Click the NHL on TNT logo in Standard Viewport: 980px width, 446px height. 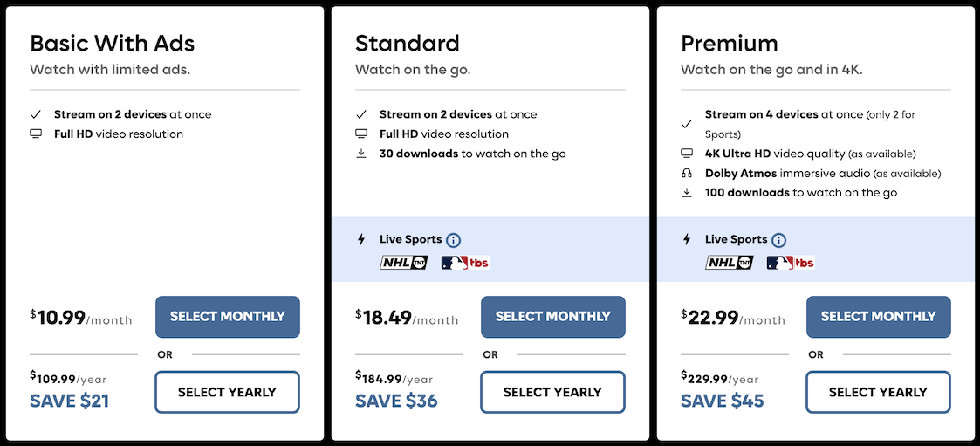click(404, 262)
